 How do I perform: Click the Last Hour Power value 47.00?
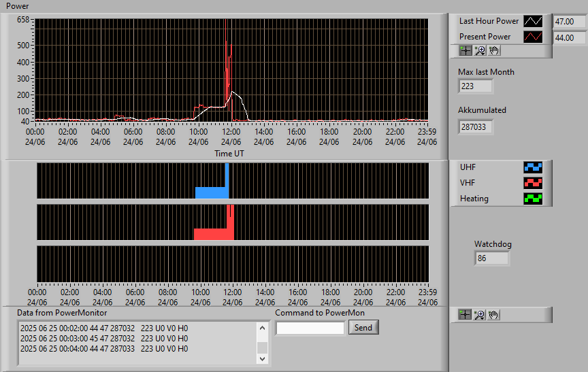click(570, 22)
